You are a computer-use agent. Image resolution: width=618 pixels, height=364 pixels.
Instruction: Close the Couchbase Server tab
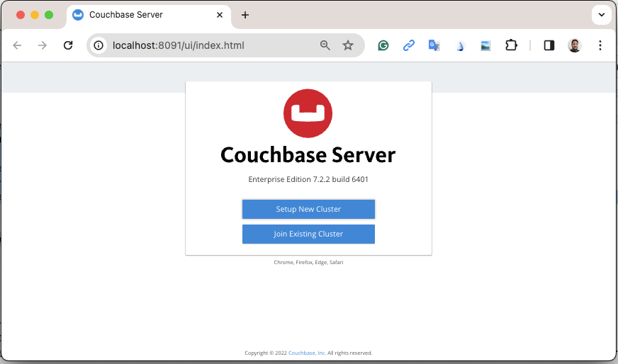(x=220, y=15)
